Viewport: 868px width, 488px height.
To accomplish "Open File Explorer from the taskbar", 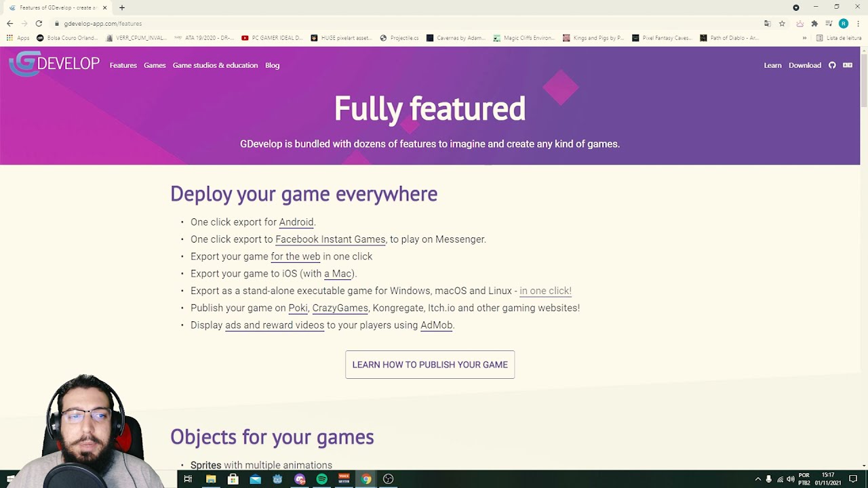I will (x=211, y=479).
